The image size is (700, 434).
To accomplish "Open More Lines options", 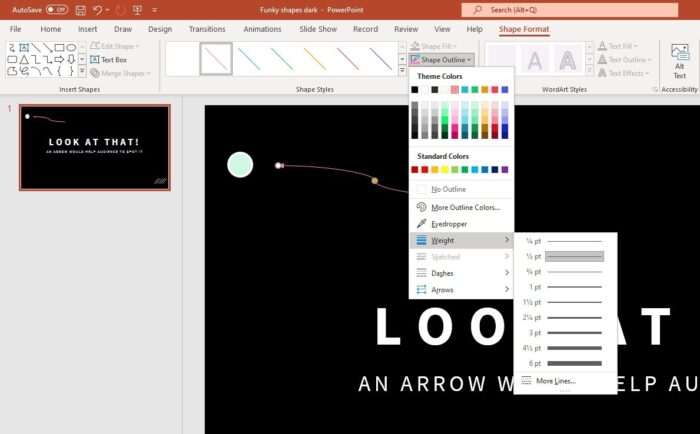I will (565, 381).
